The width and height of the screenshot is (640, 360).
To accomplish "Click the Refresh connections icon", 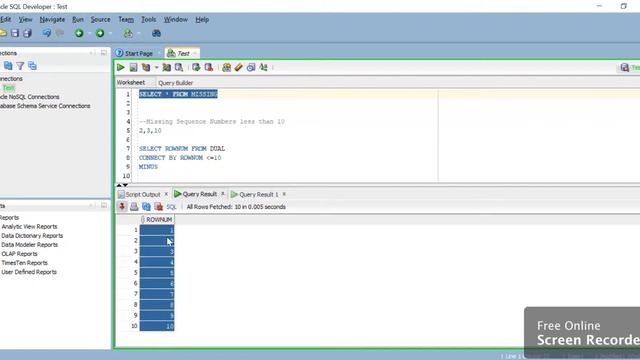I will coord(8,65).
